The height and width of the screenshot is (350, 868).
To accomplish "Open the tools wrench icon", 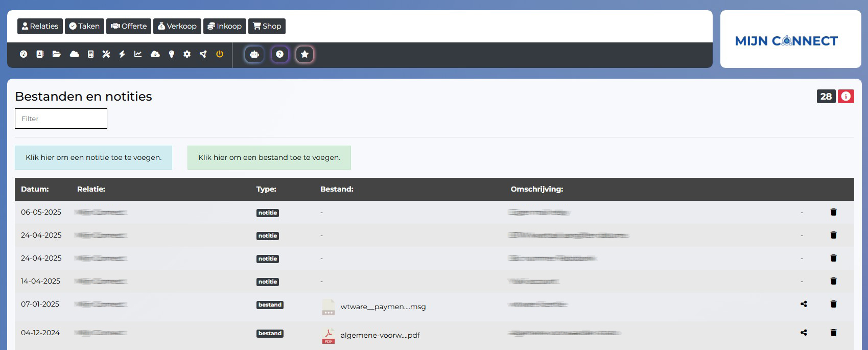I will [x=106, y=54].
